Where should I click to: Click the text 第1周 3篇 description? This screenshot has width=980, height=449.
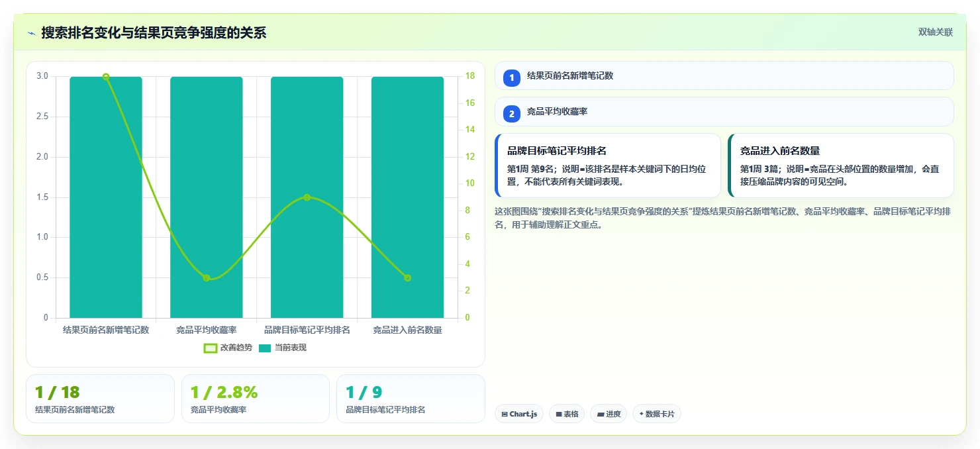click(840, 175)
